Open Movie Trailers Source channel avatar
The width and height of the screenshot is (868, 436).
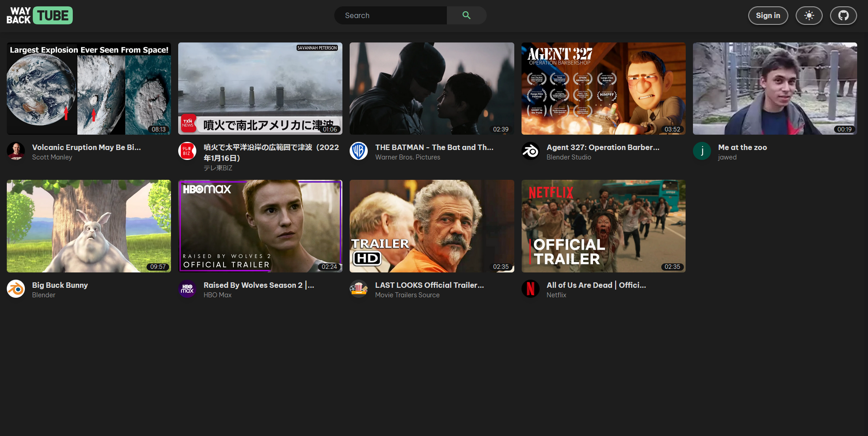(x=359, y=289)
